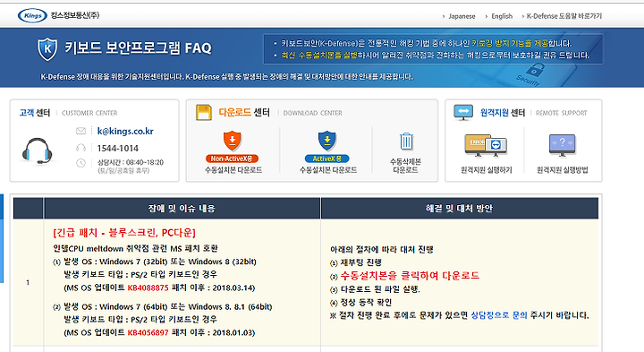Viewport: 644px width, 352px height.
Task: Click the 고객 센터 heading
Action: 35,113
